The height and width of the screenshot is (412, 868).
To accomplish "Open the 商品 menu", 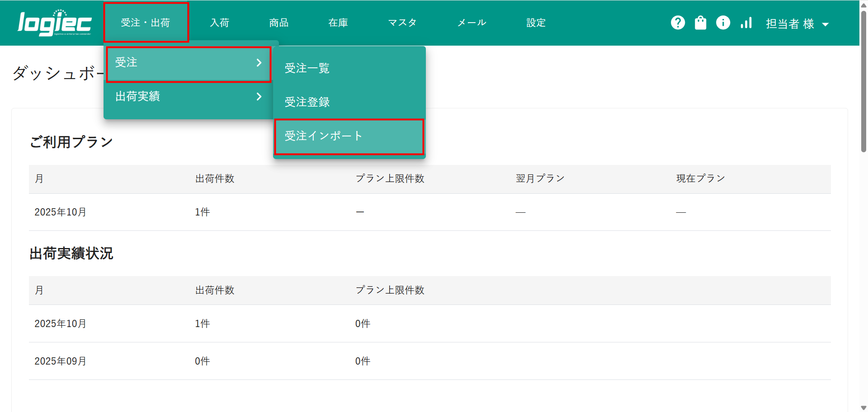I will click(x=279, y=23).
